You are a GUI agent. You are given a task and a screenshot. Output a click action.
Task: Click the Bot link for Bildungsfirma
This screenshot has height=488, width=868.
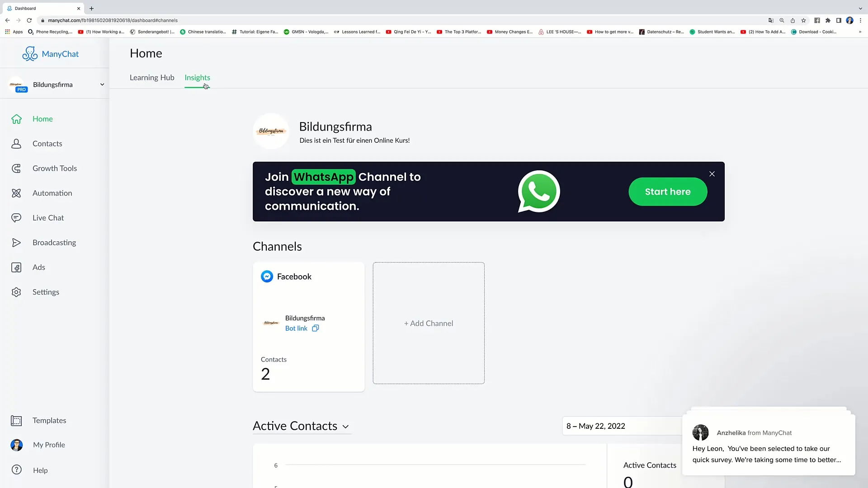click(x=296, y=328)
